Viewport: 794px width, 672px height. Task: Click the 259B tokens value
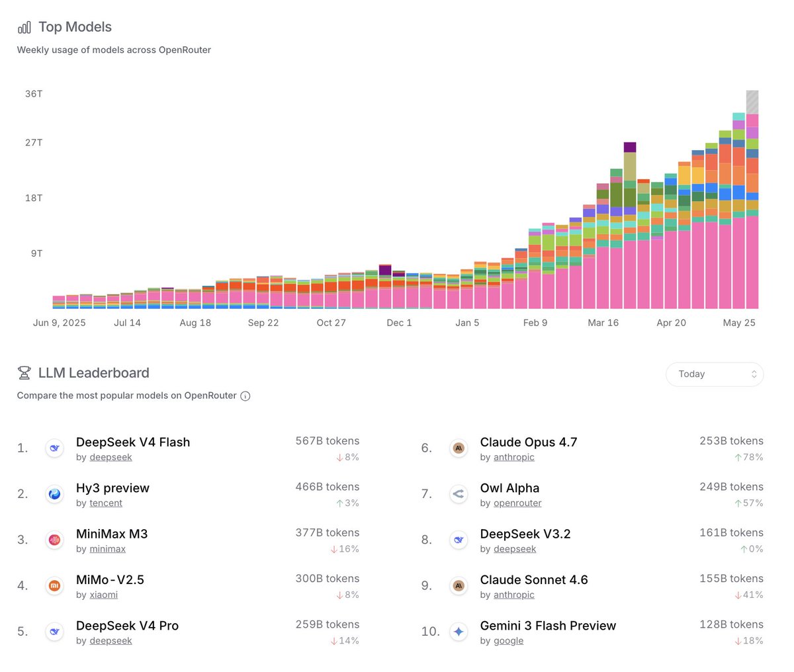pos(328,624)
